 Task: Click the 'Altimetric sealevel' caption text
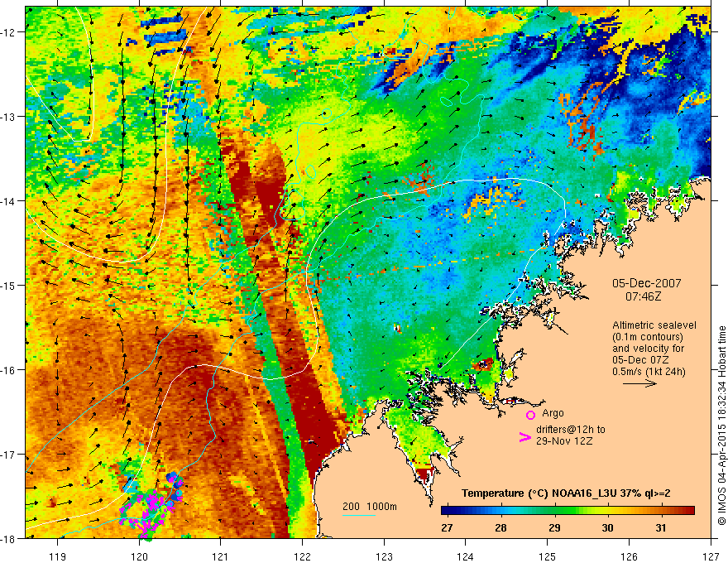pyautogui.click(x=654, y=325)
